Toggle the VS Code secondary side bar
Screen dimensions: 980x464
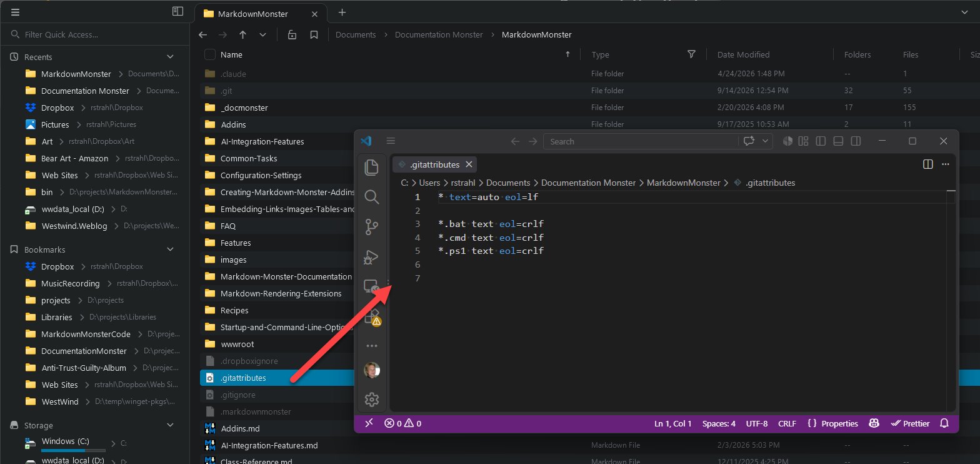856,141
